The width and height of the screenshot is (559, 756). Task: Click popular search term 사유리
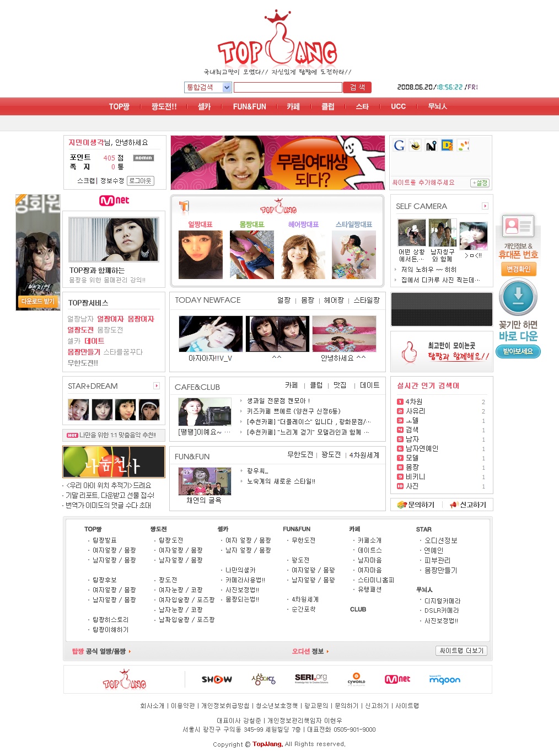point(416,411)
